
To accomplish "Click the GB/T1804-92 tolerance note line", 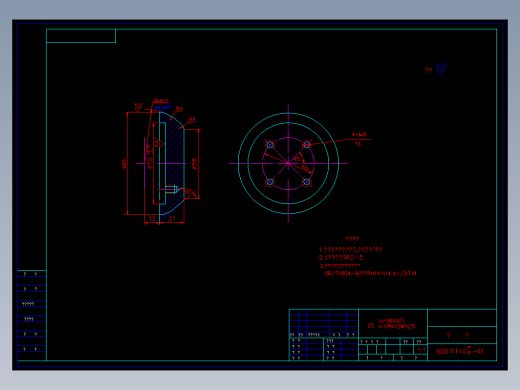I will point(370,273).
